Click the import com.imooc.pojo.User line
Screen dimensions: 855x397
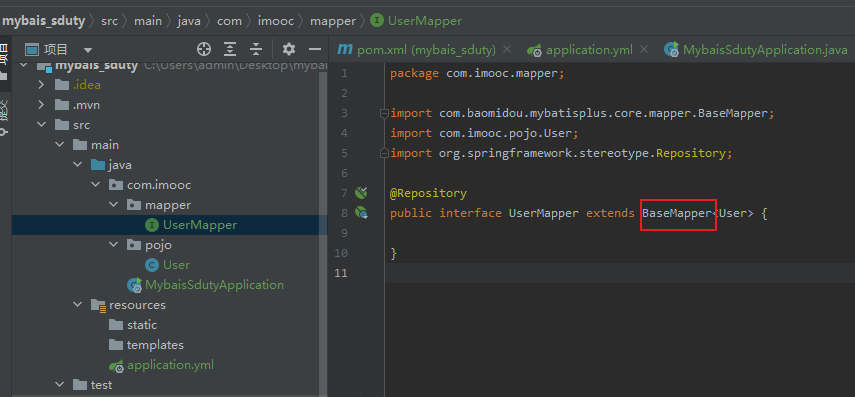(484, 133)
